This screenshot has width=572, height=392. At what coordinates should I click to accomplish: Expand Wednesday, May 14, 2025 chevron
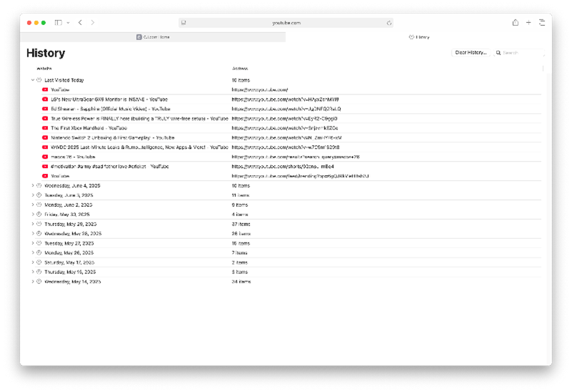[33, 282]
